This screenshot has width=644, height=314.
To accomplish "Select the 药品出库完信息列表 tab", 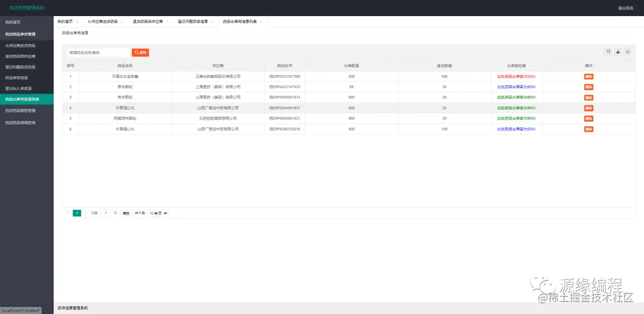I will 240,22.
